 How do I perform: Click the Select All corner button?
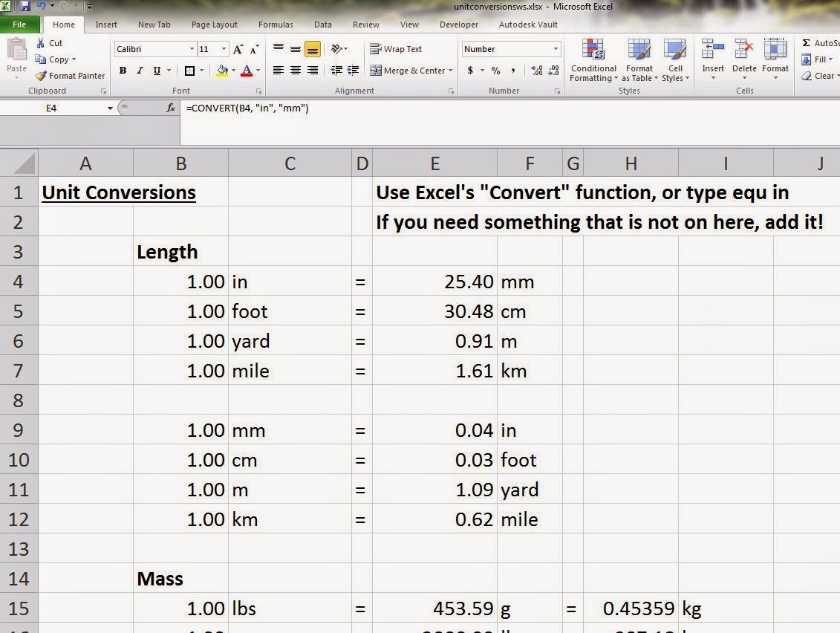[19, 163]
